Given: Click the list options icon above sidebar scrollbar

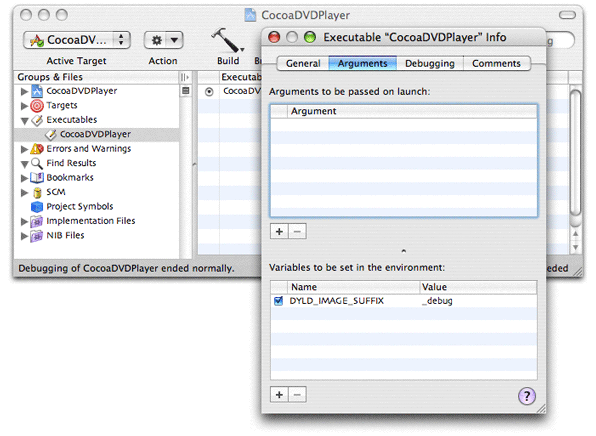Looking at the screenshot, I should (185, 90).
